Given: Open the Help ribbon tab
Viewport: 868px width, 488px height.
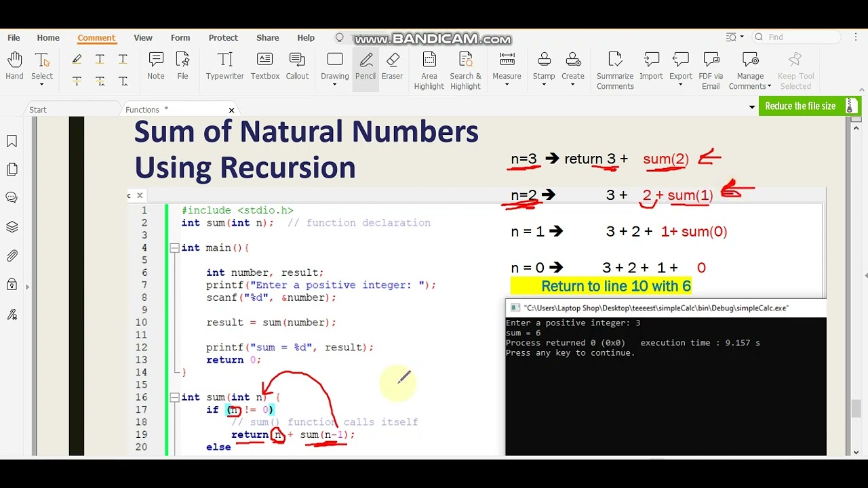Looking at the screenshot, I should coord(306,38).
